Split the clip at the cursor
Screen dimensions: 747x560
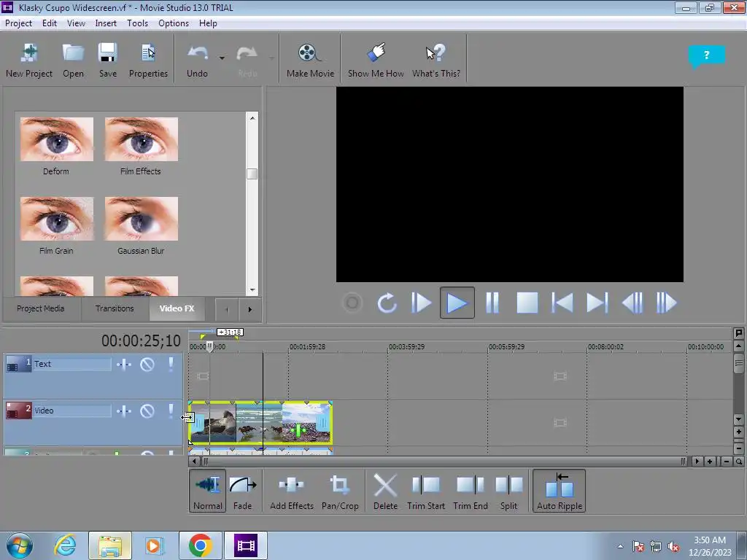tap(508, 491)
